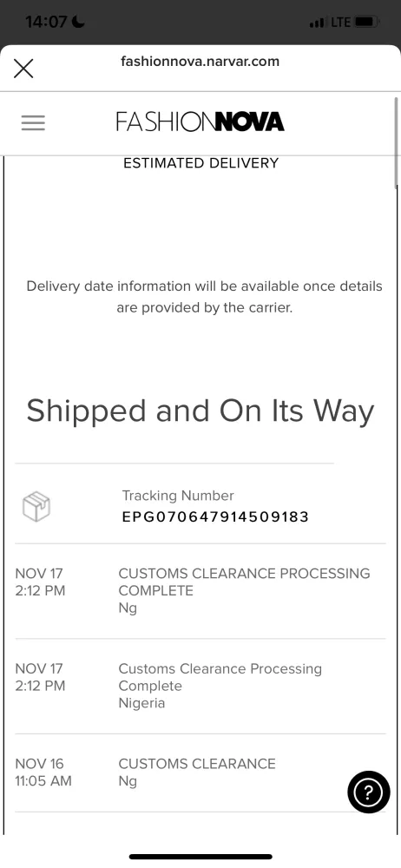Tap the Shipped and On Its Way heading
Viewport: 401px width, 868px height.
pos(200,411)
